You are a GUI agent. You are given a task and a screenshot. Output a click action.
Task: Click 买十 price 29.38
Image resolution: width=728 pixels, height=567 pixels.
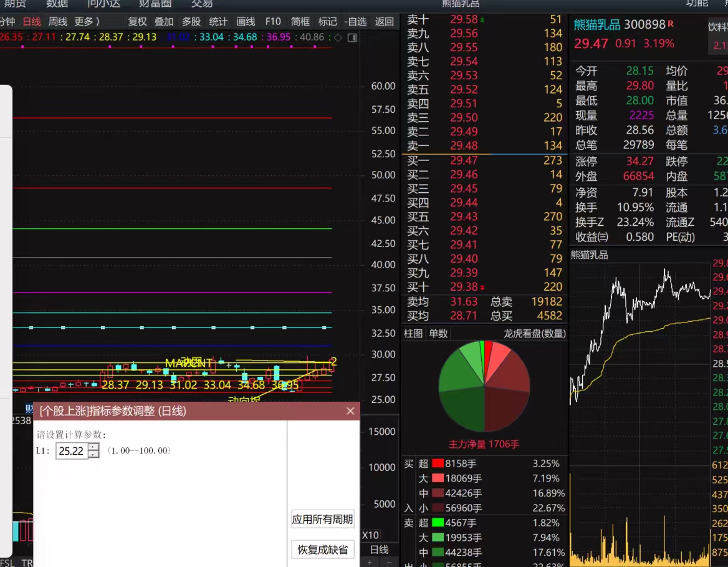coord(464,287)
